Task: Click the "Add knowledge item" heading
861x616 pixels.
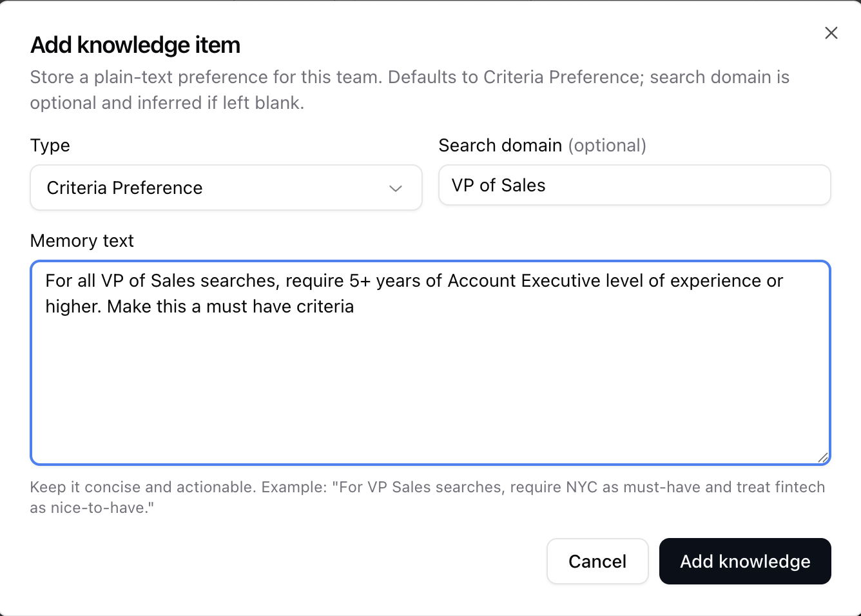Action: (x=135, y=45)
